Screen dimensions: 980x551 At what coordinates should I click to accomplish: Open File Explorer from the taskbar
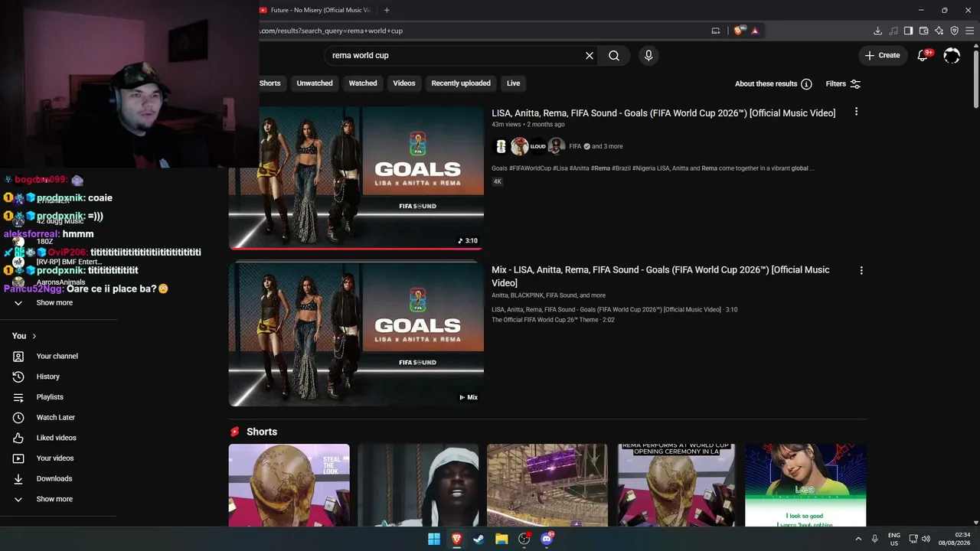[x=501, y=539]
